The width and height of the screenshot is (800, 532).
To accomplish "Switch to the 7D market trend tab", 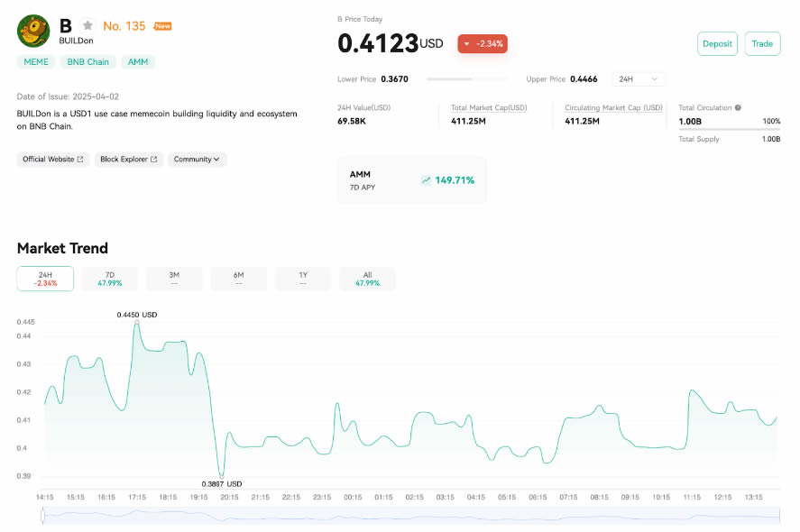I will tap(109, 278).
